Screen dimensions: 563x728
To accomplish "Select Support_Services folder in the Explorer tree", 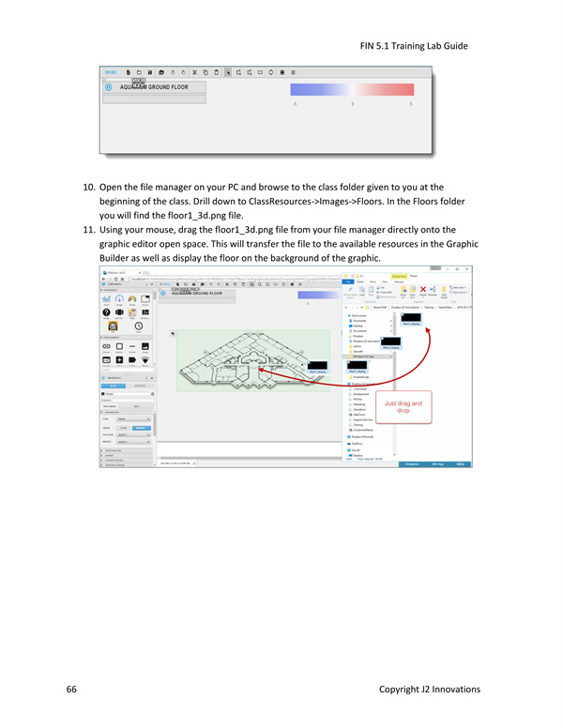I will click(x=363, y=419).
